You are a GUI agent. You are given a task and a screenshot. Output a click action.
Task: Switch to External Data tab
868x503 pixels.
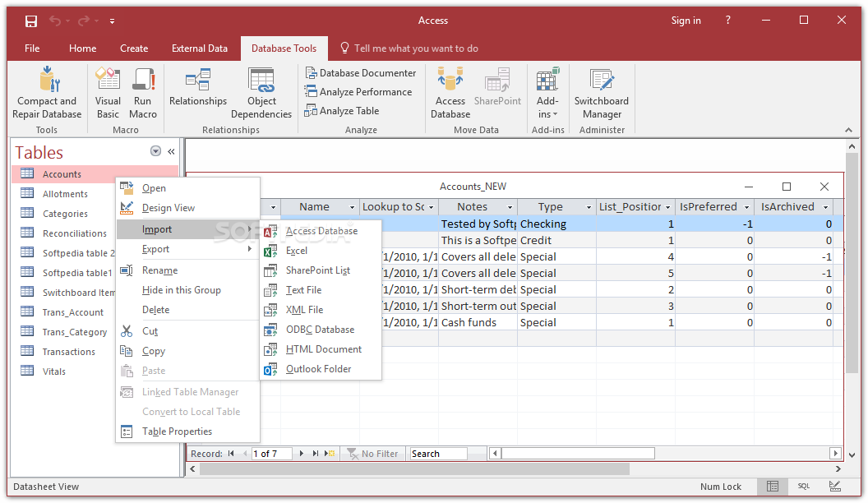pyautogui.click(x=199, y=48)
